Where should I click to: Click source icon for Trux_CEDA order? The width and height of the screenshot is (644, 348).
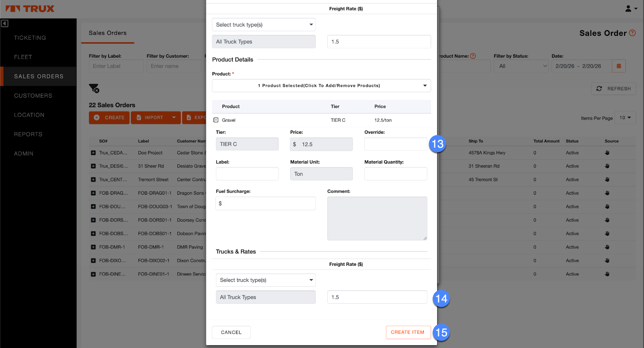(x=607, y=153)
